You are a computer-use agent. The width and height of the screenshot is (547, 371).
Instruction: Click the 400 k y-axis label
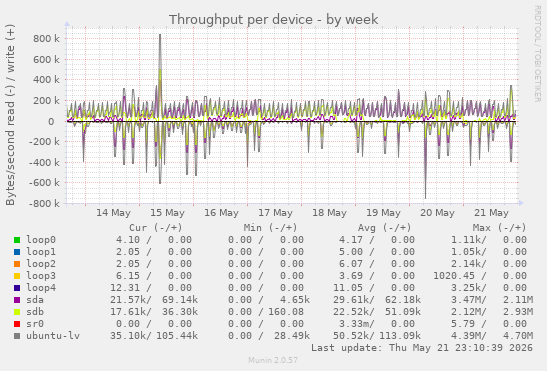click(46, 80)
